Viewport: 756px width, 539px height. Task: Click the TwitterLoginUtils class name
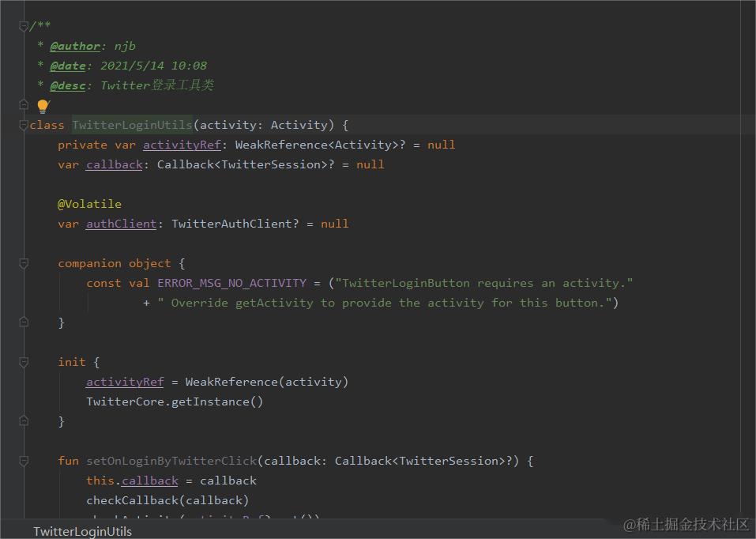click(132, 125)
